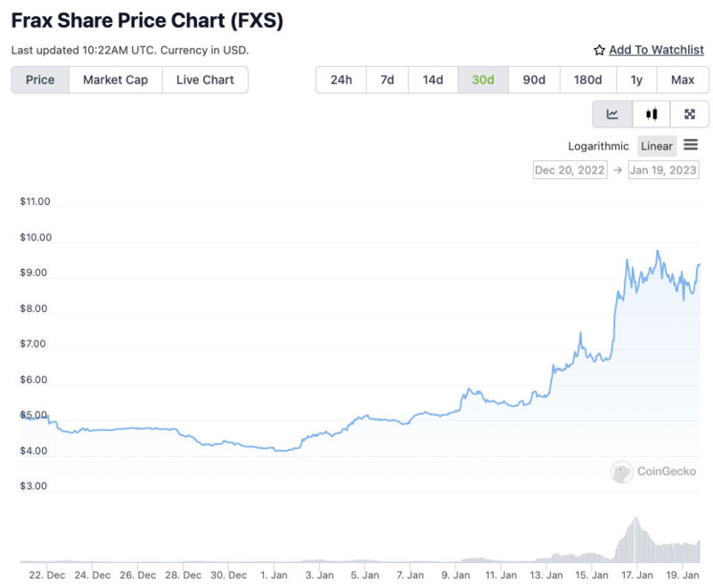Open fullscreen chart view icon
Viewport: 713px width, 588px height.
690,114
